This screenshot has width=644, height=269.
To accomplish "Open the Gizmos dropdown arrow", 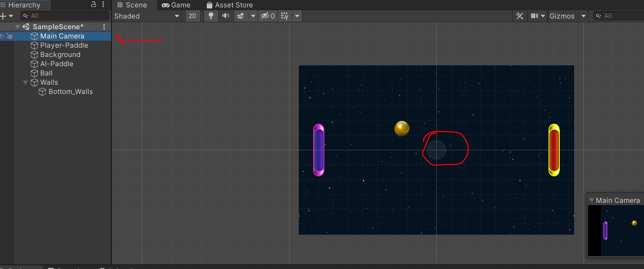I will coord(583,16).
